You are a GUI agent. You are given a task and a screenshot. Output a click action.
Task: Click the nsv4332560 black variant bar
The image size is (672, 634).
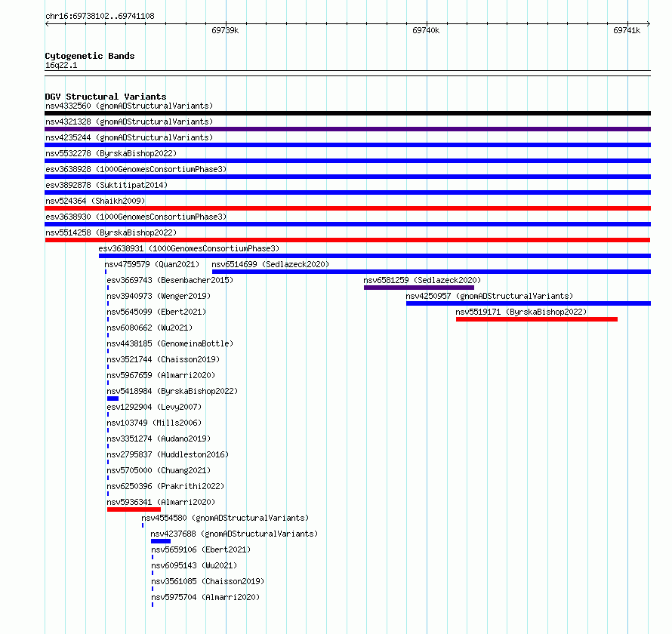click(347, 113)
